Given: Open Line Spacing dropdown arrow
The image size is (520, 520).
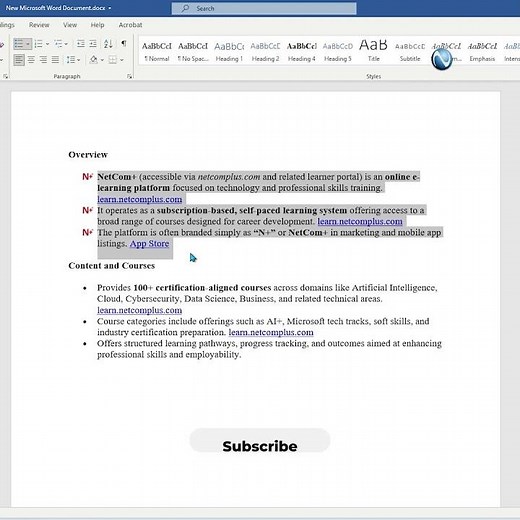Looking at the screenshot, I should click(x=79, y=60).
